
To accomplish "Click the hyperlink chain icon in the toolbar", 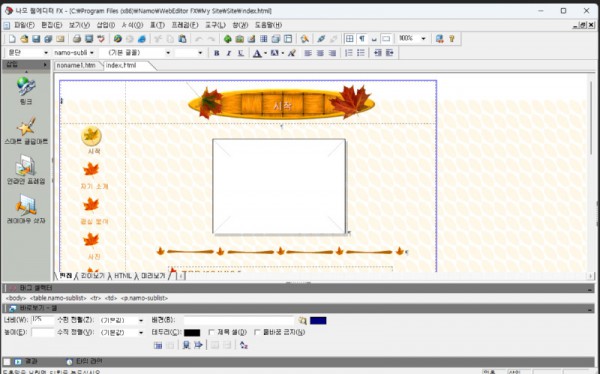I will tap(321, 39).
